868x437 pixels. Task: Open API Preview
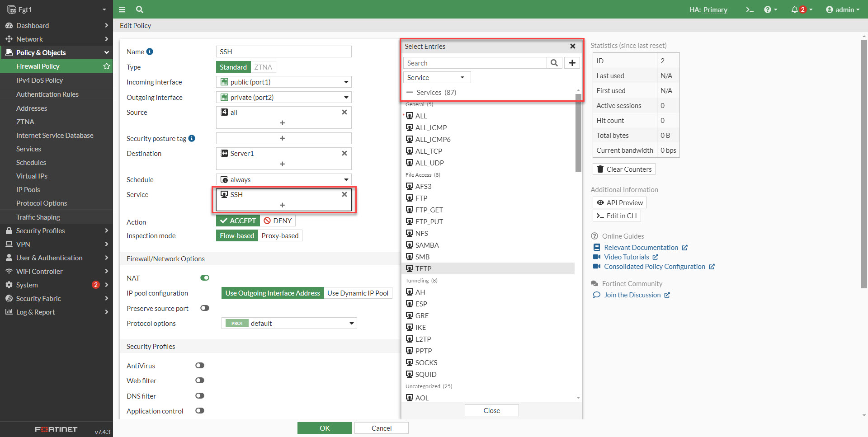[x=619, y=202]
